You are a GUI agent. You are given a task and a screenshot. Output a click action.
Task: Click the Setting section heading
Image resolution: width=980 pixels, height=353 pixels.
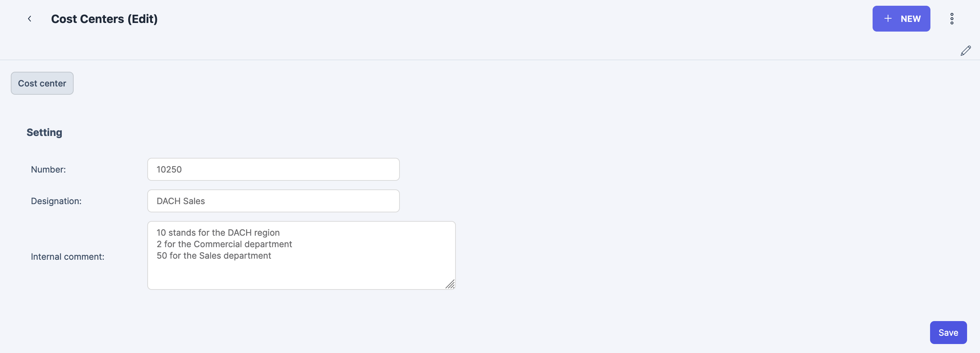click(44, 132)
